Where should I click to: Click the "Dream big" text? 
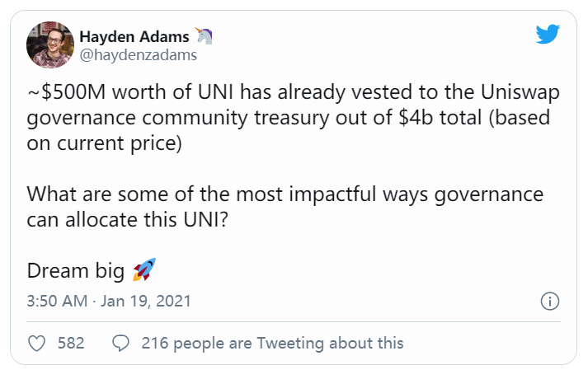click(75, 270)
